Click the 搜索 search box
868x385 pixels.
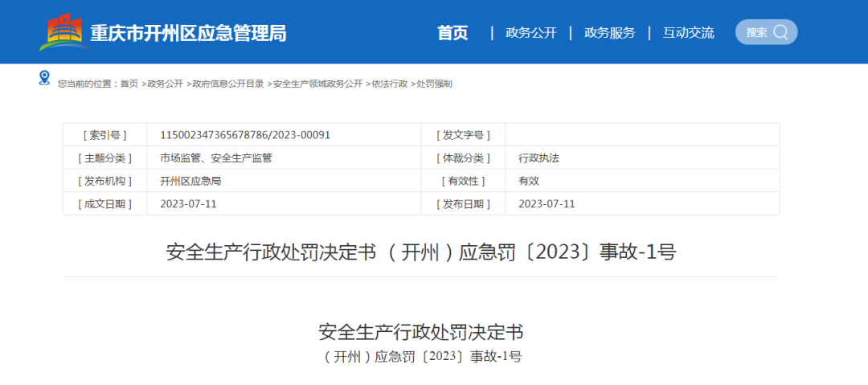tap(766, 32)
